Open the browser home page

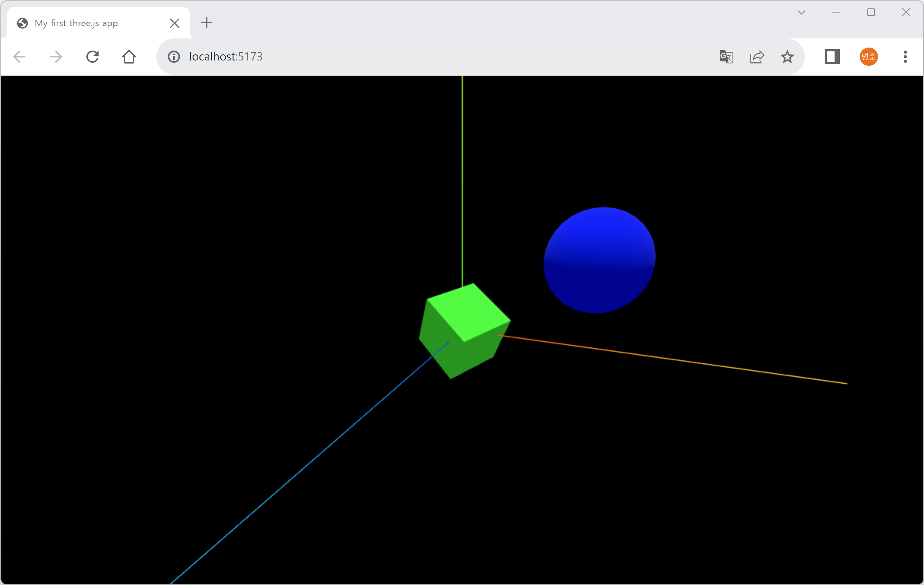129,57
